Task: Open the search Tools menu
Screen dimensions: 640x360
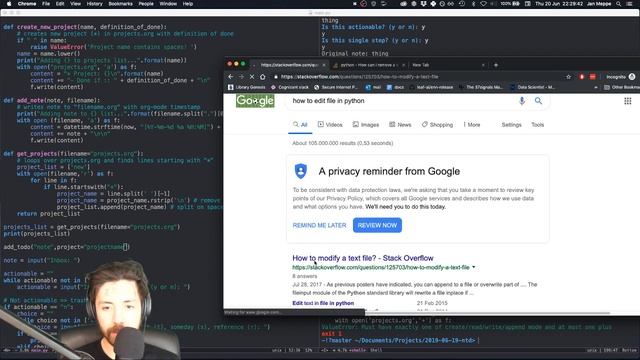Action: [538, 124]
